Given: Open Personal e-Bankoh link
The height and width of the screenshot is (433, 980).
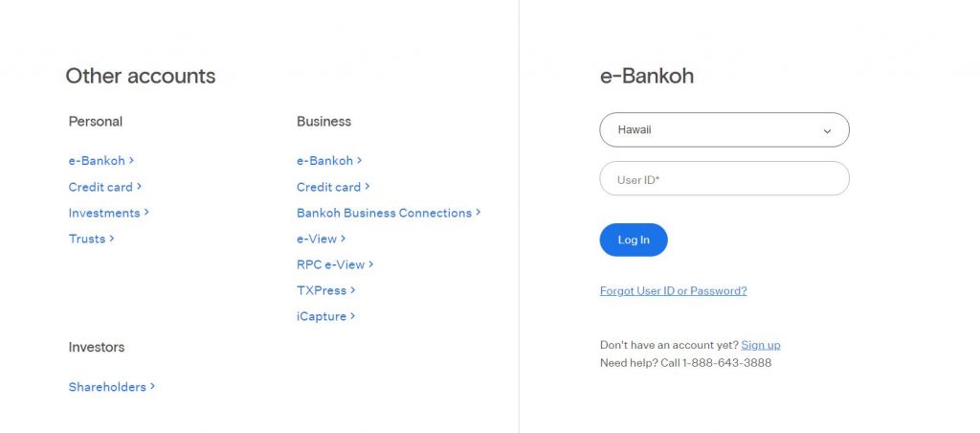Looking at the screenshot, I should (x=101, y=161).
